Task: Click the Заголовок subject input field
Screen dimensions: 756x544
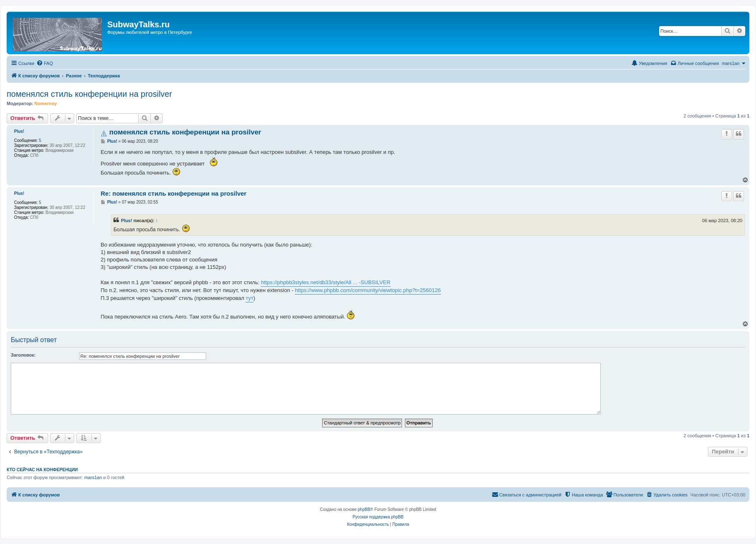Action: [142, 356]
